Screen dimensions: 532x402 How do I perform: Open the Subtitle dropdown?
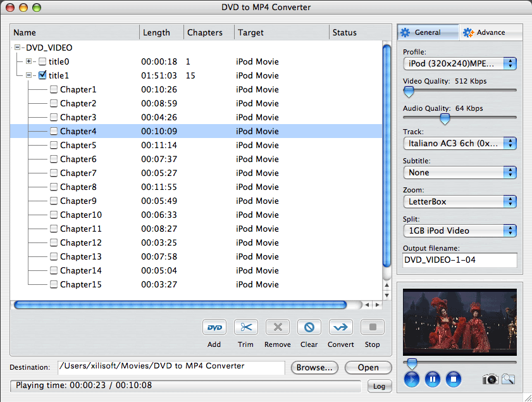pos(460,172)
